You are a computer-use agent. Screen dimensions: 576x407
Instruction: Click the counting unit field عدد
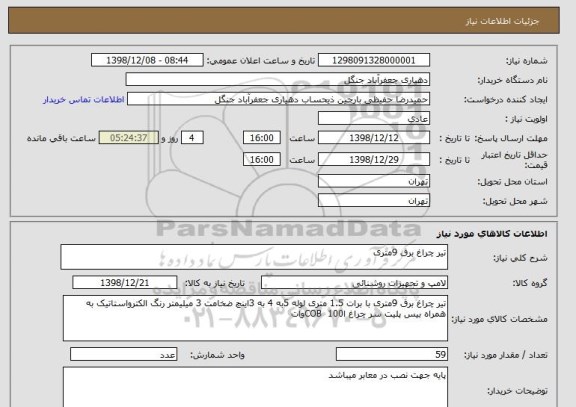[x=123, y=354]
